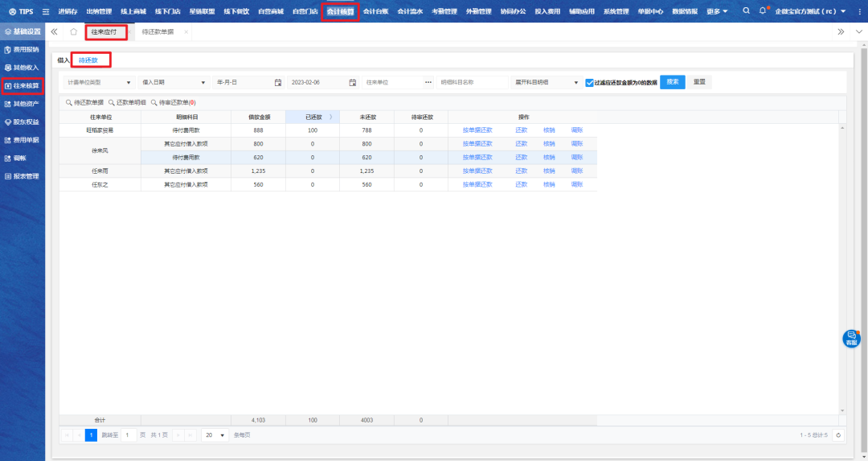Click the hamburger menu icon next to TIPS
Image resolution: width=868 pixels, height=461 pixels.
click(45, 11)
